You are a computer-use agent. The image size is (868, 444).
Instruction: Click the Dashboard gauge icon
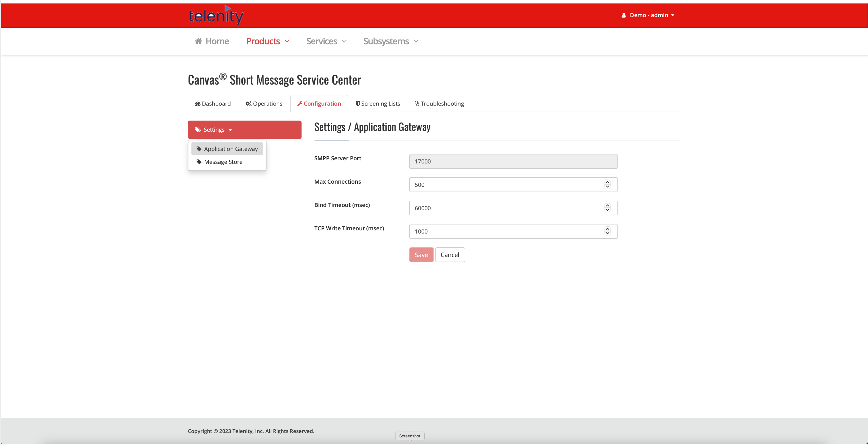[197, 104]
